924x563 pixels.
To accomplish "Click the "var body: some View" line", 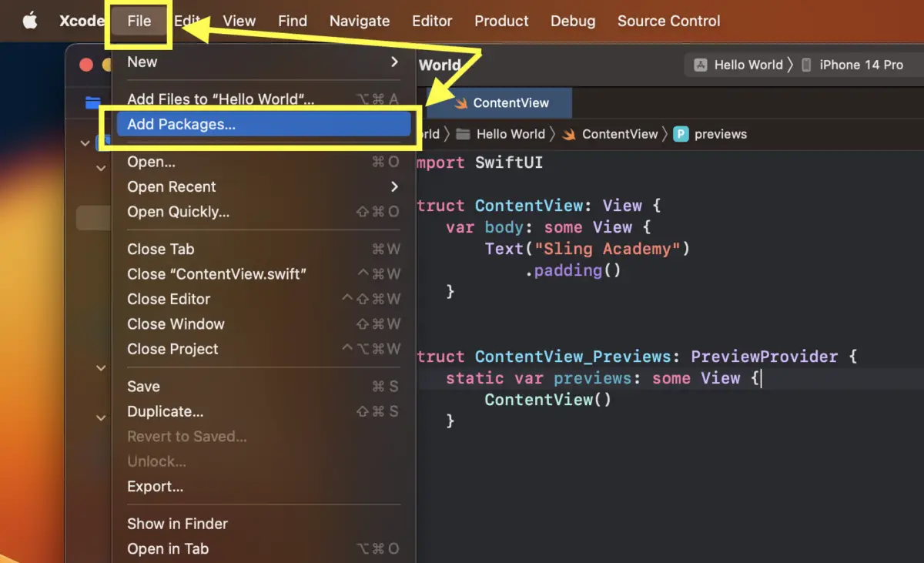I will [x=549, y=227].
